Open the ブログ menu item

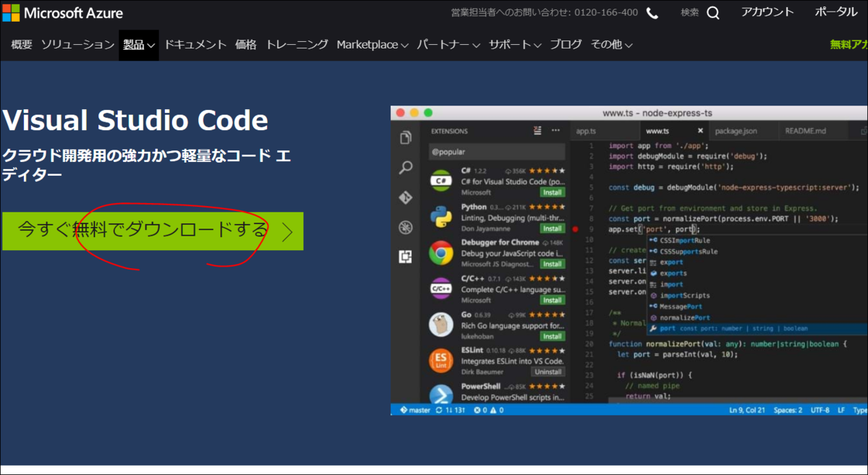pos(566,45)
